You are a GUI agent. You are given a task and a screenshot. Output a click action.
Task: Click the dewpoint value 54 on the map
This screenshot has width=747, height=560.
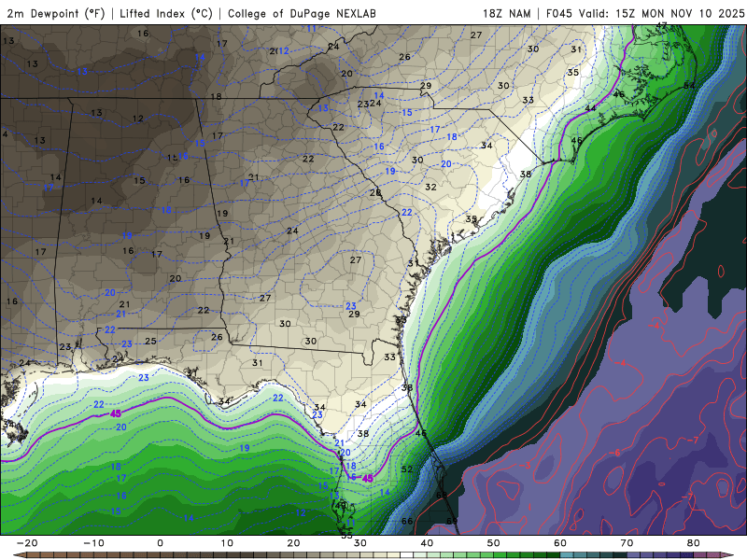coord(689,86)
